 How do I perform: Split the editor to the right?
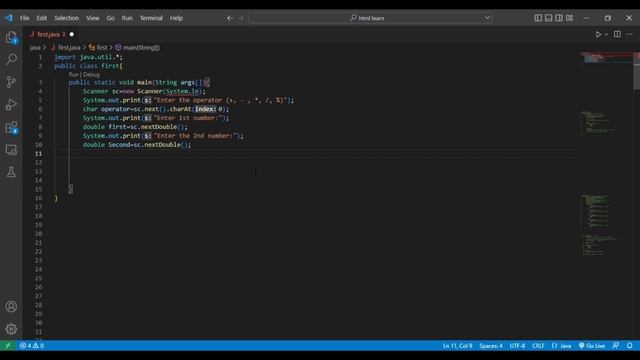[617, 34]
